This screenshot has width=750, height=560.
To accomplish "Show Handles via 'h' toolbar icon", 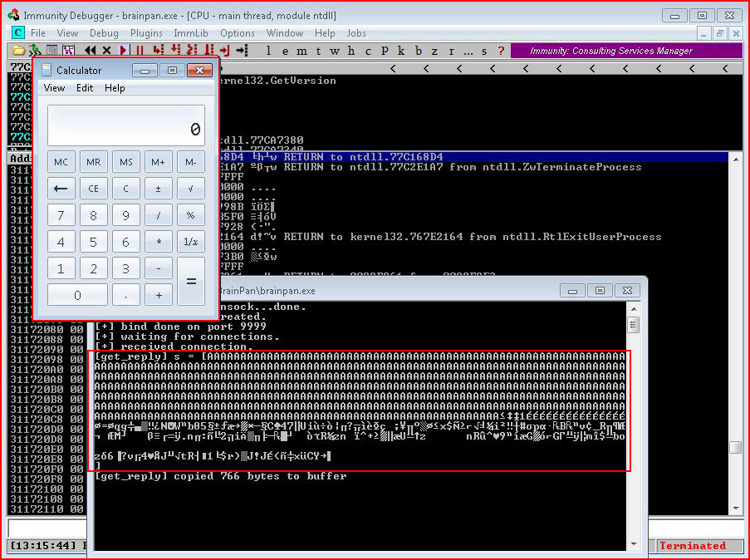I will click(351, 51).
